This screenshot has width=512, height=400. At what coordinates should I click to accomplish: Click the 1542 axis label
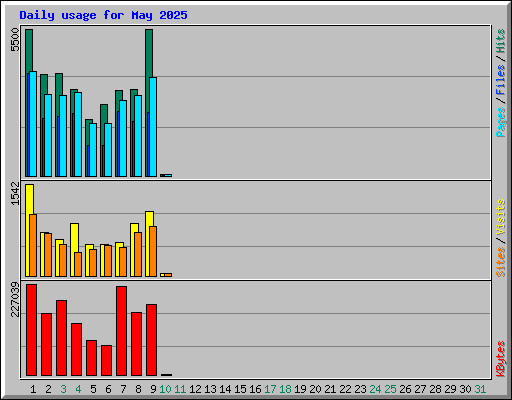point(15,193)
